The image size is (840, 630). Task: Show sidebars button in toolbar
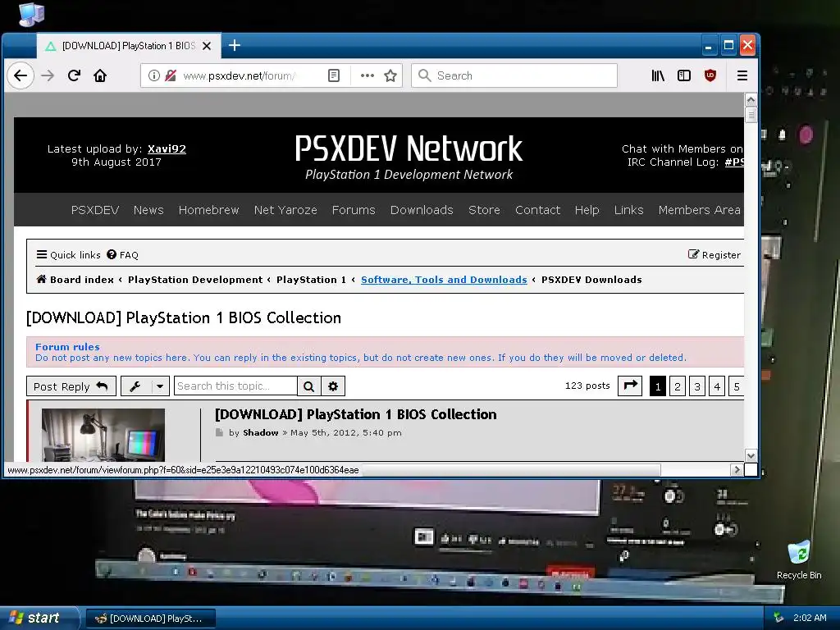tap(684, 75)
